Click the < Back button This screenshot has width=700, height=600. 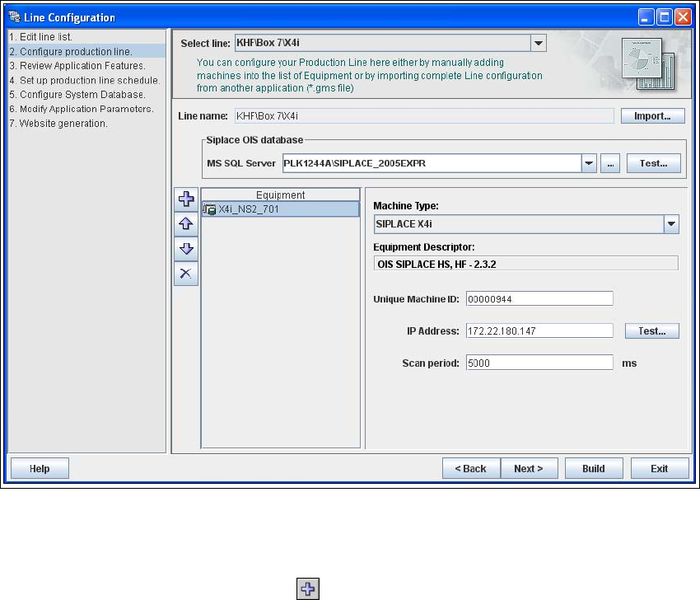coord(471,468)
